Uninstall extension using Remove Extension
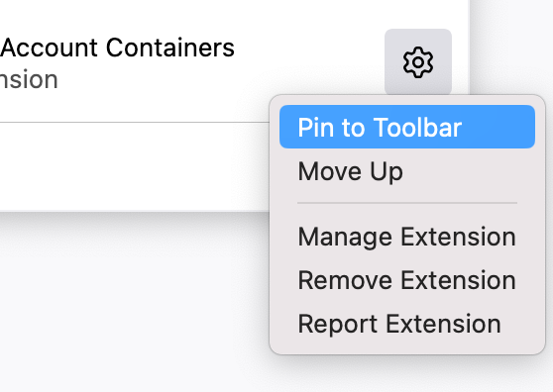This screenshot has width=553, height=392. point(407,280)
